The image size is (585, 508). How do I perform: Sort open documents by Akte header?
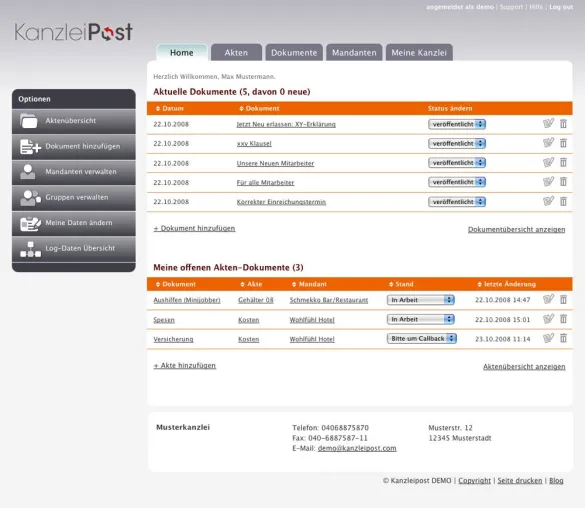tap(251, 284)
